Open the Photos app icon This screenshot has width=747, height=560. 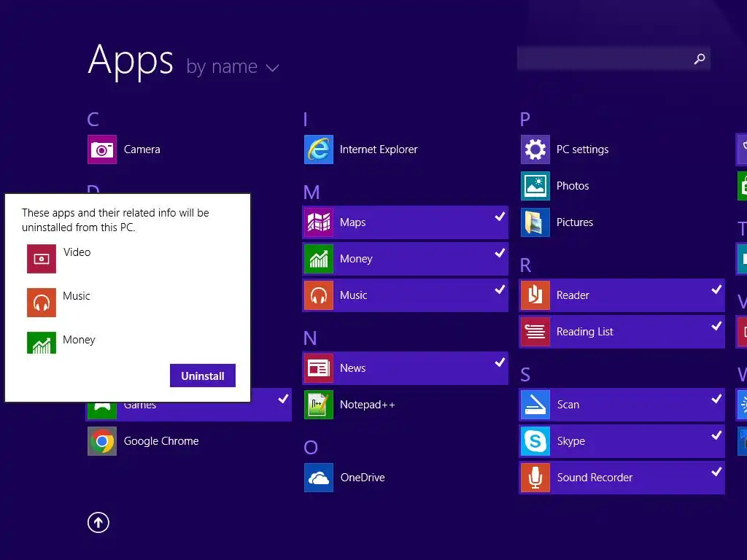[535, 186]
